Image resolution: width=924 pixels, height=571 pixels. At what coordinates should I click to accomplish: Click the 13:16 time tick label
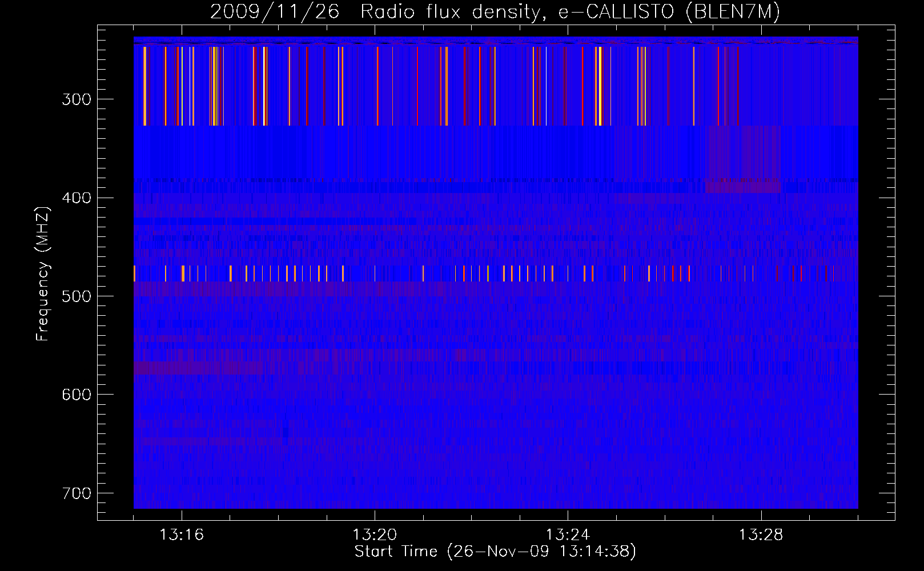(182, 534)
